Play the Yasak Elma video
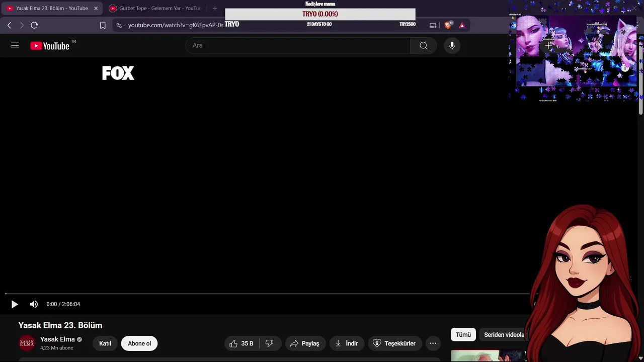 tap(15, 304)
